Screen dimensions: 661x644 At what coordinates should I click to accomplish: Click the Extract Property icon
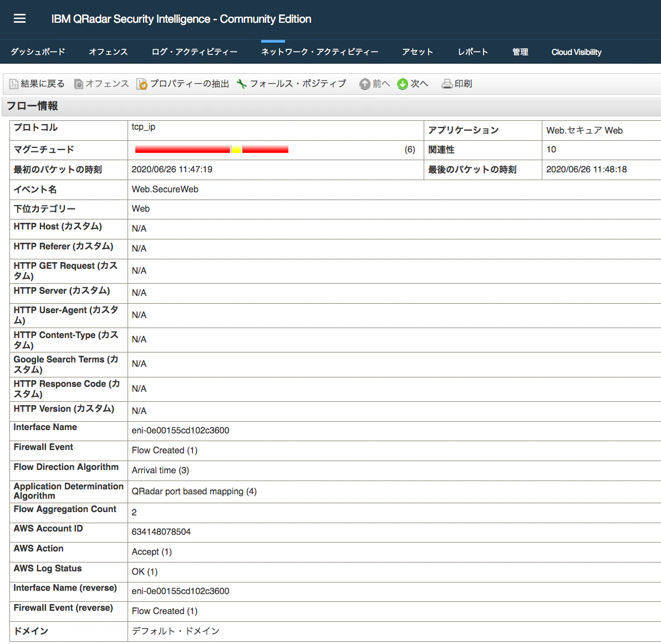coord(142,84)
